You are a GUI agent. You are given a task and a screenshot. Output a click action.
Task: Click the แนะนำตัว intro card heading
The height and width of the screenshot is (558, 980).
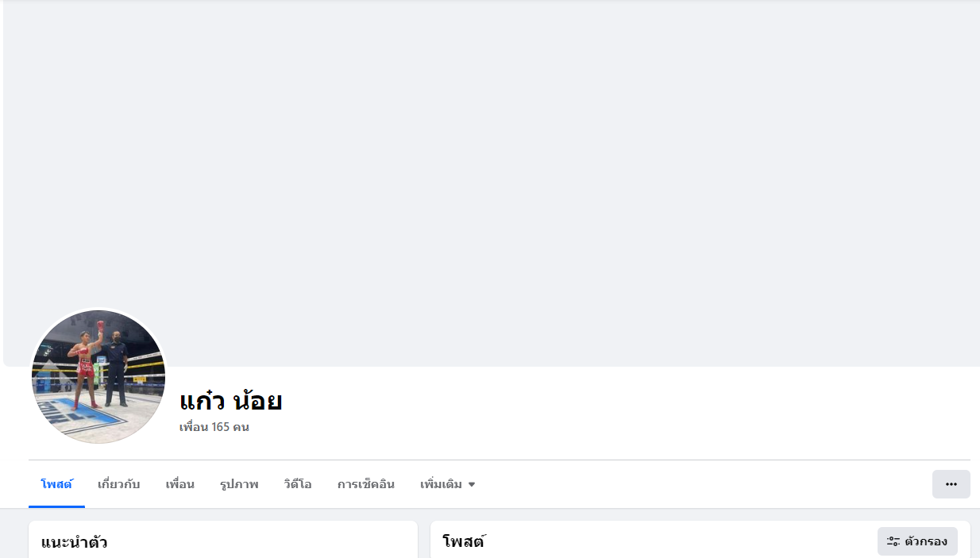(75, 543)
